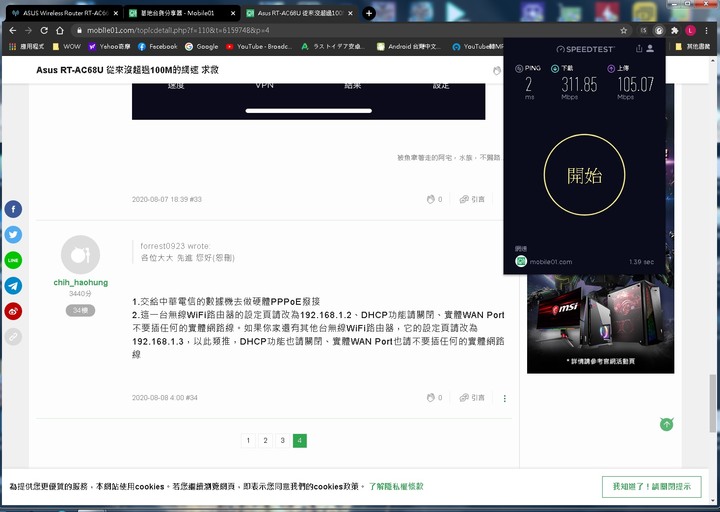Open 其他書籤 bookmarks folder
The height and width of the screenshot is (512, 720).
693,46
